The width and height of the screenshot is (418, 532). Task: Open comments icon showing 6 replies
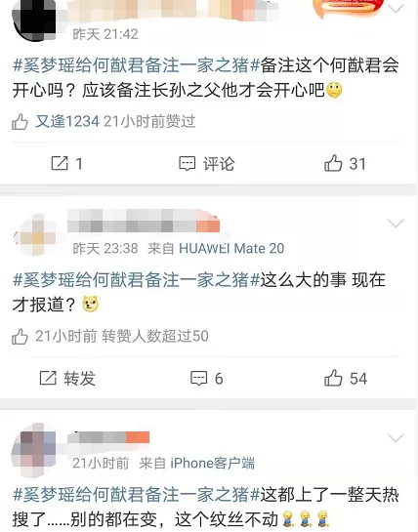point(206,379)
